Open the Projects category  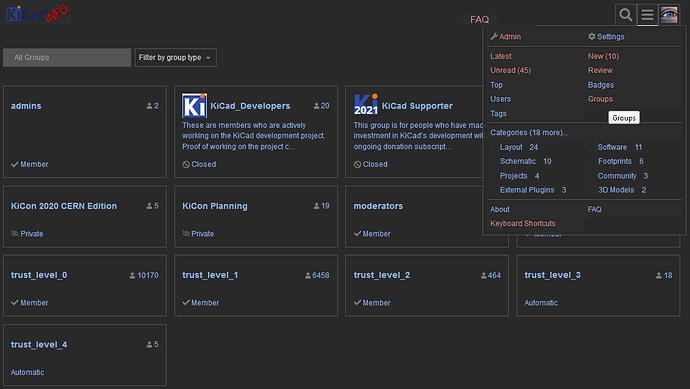(x=514, y=176)
